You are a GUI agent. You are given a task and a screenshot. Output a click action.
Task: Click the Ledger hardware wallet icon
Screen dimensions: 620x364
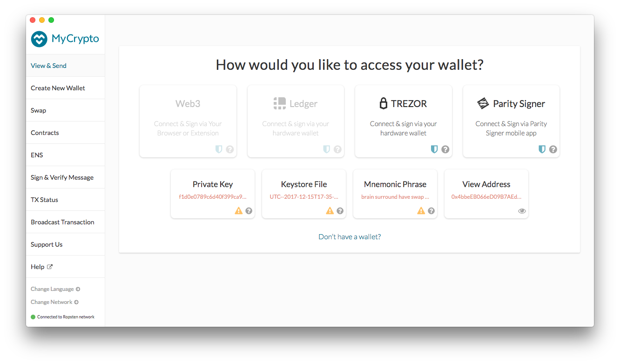pyautogui.click(x=279, y=103)
